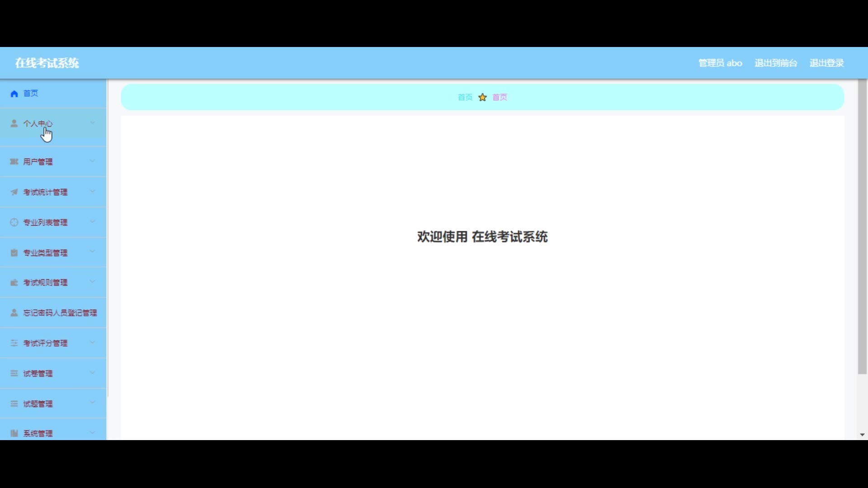Viewport: 868px width, 488px height.
Task: Click the users icon beside 用户管理
Action: click(14, 162)
